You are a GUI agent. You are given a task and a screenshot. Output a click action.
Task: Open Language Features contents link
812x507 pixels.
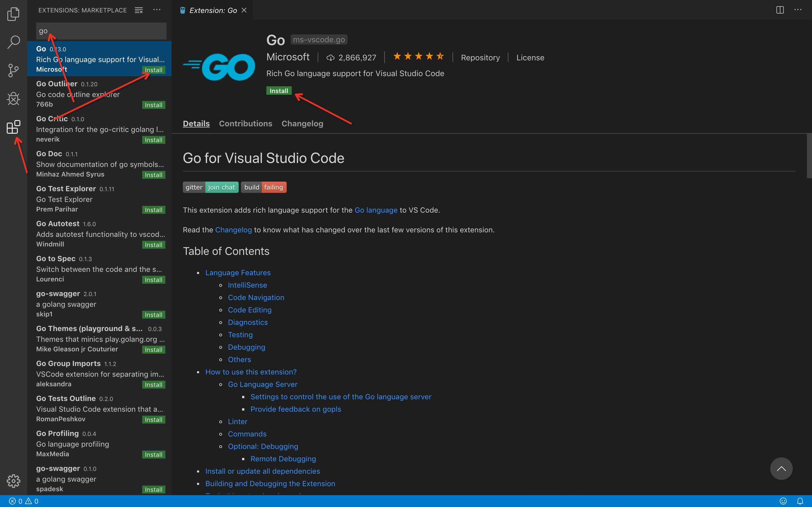tap(238, 273)
